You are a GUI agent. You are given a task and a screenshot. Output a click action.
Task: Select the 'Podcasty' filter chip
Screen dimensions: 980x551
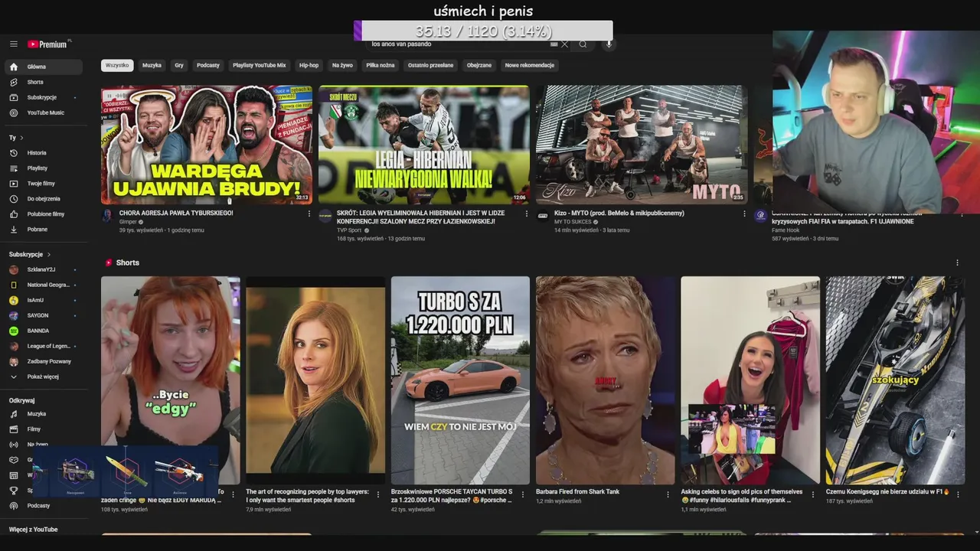point(208,65)
